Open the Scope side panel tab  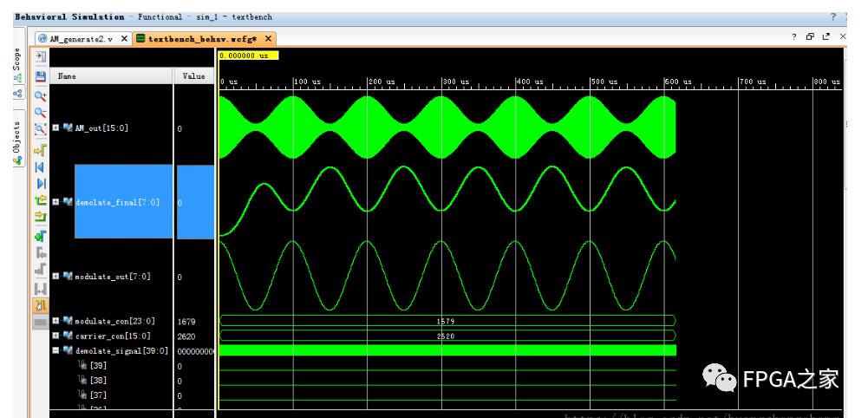[16, 59]
